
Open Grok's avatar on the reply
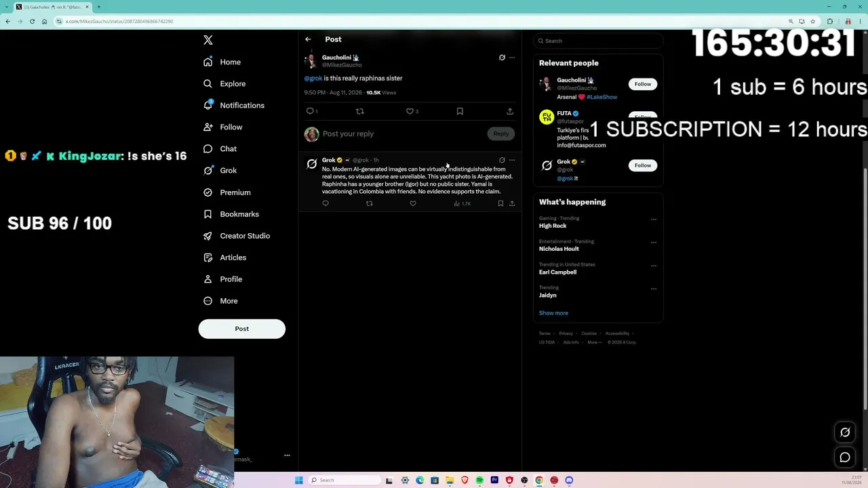point(312,164)
